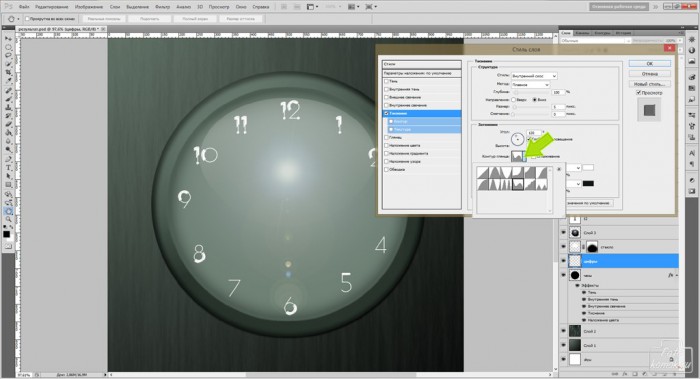Select the Blur tool
700x379 pixels.
click(x=8, y=141)
